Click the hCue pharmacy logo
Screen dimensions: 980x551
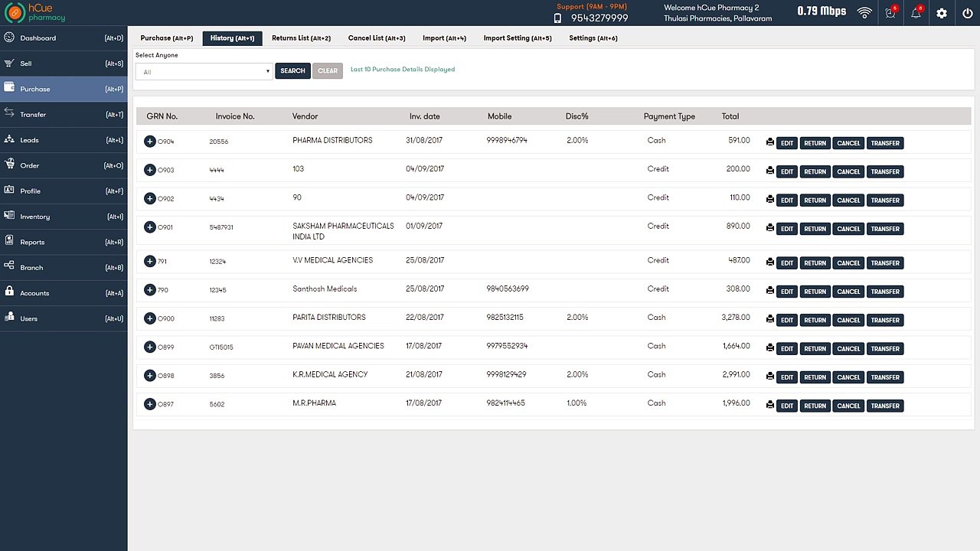[36, 12]
